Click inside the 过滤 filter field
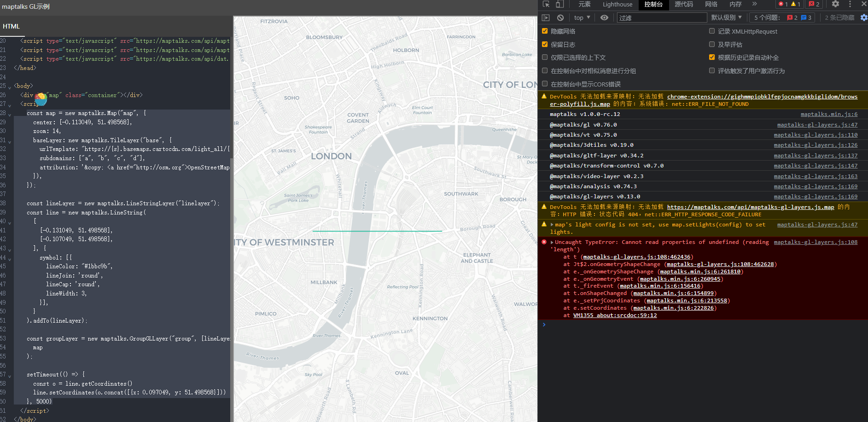This screenshot has height=422, width=868. tap(662, 17)
